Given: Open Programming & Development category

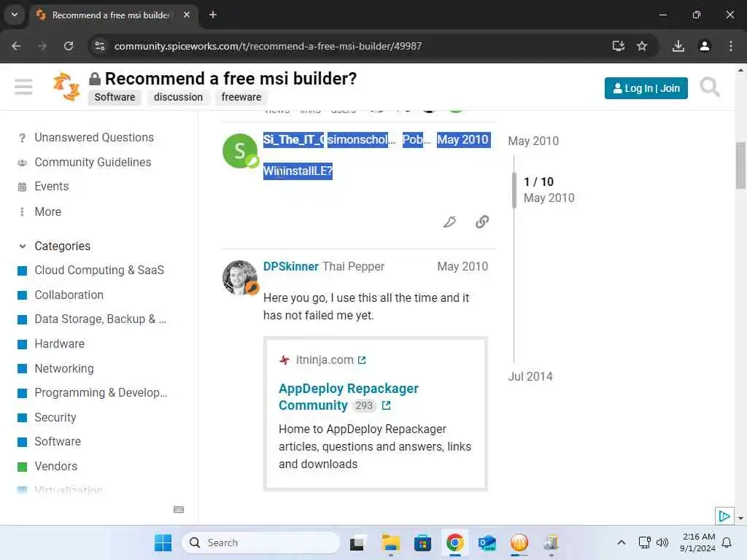Looking at the screenshot, I should point(101,393).
